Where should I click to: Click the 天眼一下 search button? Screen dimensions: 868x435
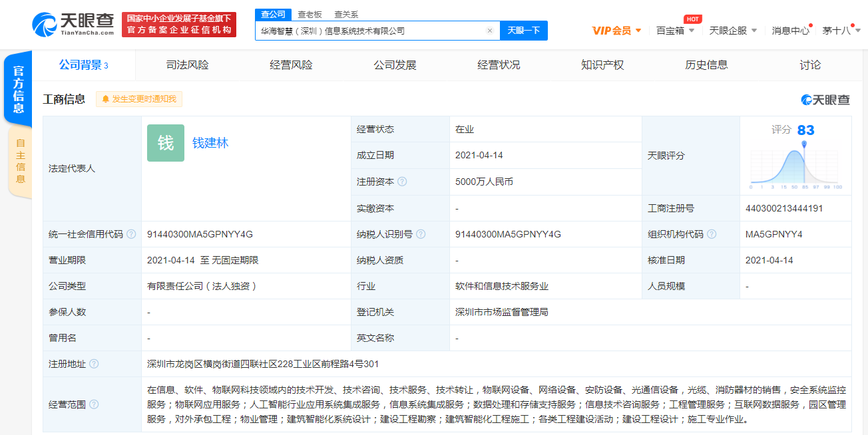tap(523, 31)
